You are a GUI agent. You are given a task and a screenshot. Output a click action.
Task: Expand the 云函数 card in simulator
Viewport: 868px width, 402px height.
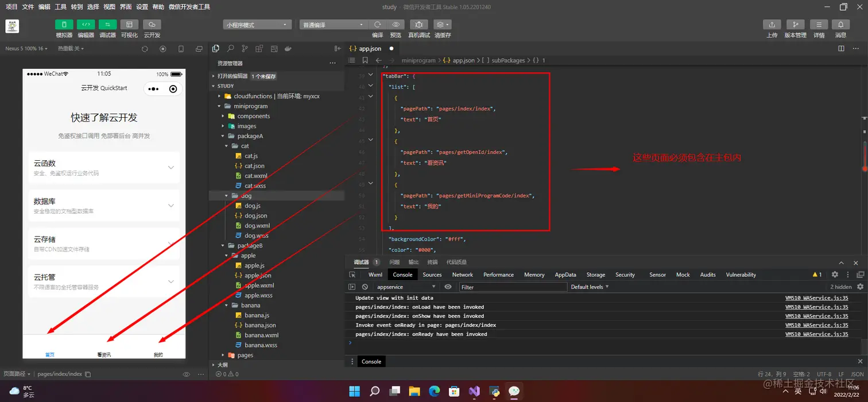[x=104, y=167]
